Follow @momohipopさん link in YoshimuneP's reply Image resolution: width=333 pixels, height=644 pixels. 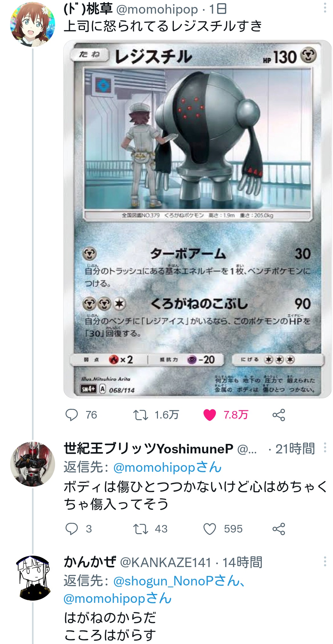(x=167, y=467)
